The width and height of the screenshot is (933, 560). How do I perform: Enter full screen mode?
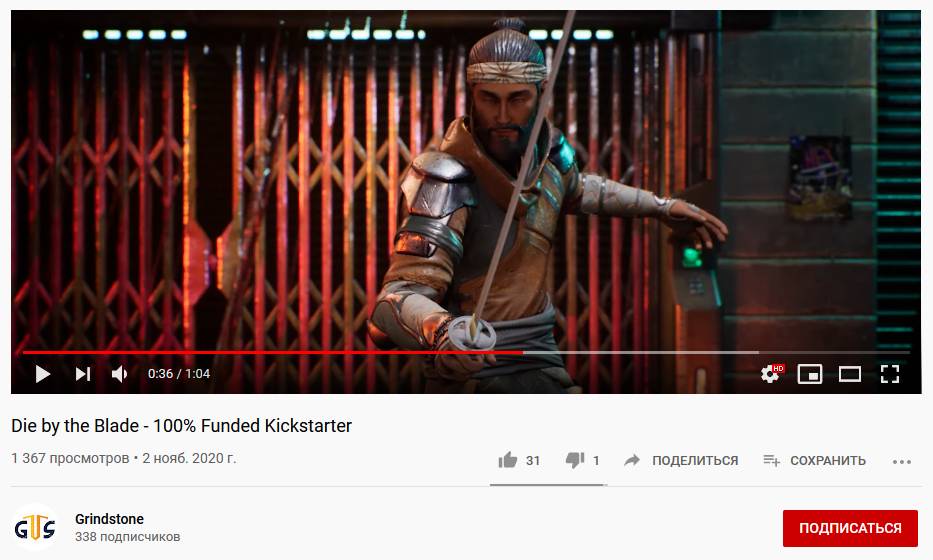click(x=890, y=374)
